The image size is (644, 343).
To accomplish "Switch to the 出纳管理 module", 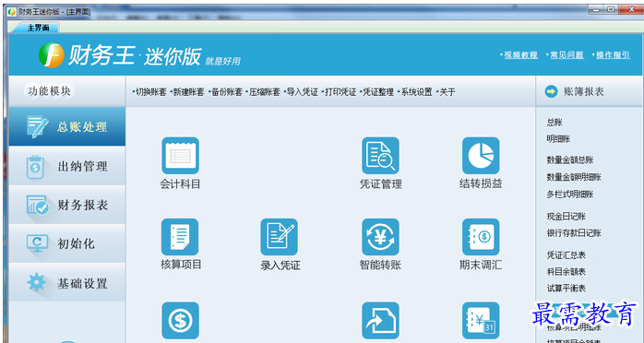I will pyautogui.click(x=67, y=166).
